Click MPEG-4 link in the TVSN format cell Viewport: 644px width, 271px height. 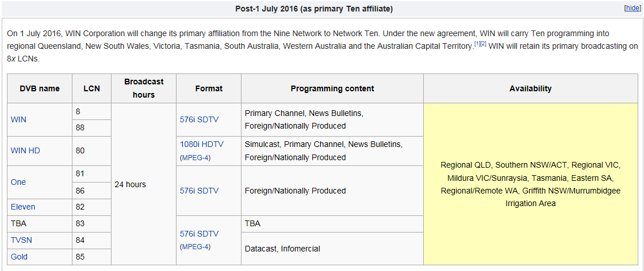pos(195,247)
